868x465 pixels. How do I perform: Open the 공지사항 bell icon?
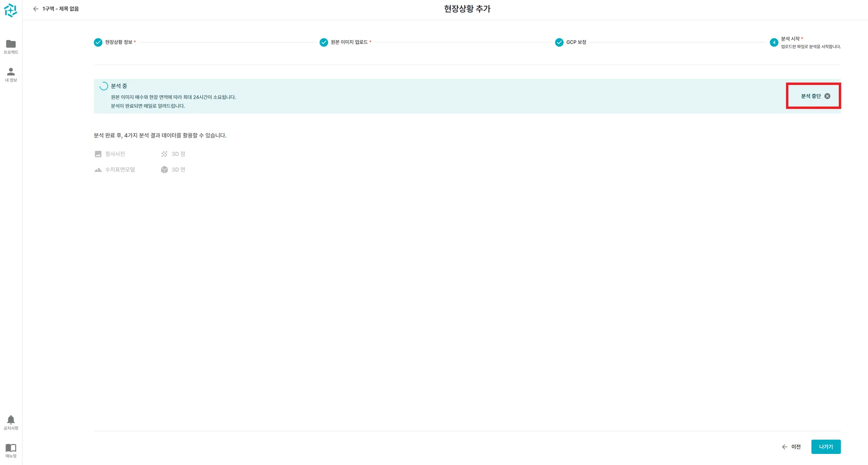[x=11, y=420]
